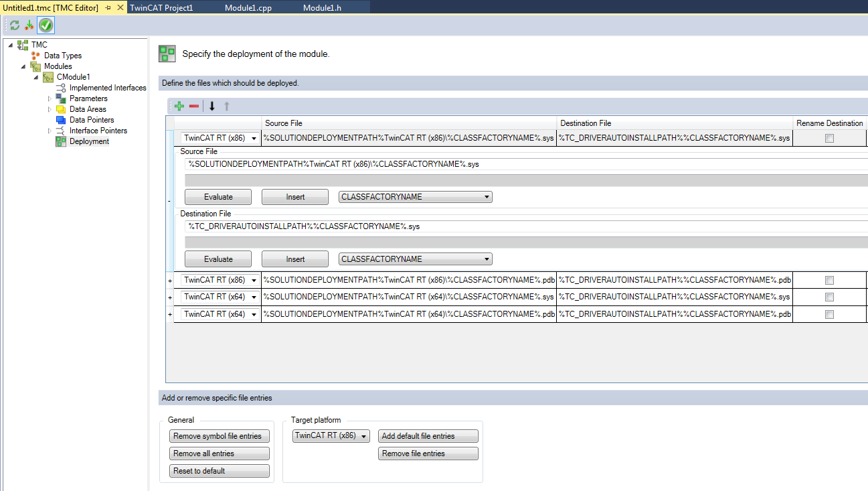This screenshot has width=868, height=491.
Task: Click the Parameters node icon
Action: coord(61,98)
